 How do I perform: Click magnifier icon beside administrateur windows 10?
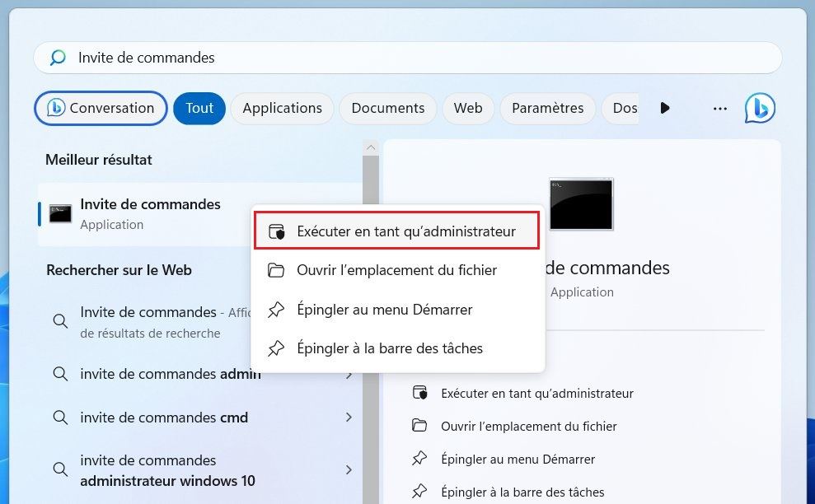pyautogui.click(x=60, y=469)
